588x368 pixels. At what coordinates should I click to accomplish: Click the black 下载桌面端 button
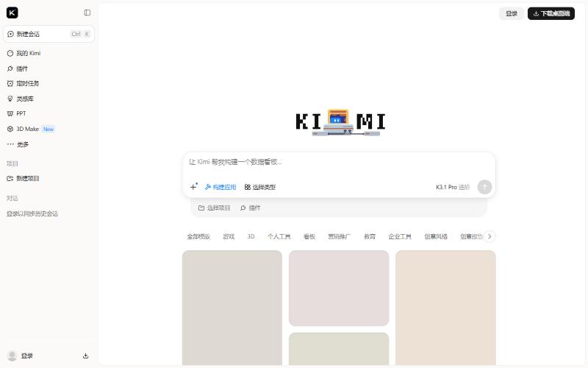(x=551, y=13)
